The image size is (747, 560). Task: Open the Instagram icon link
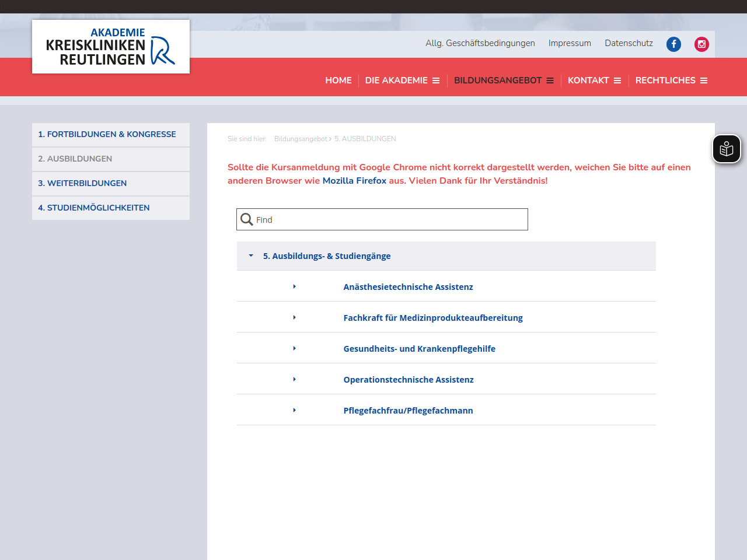coord(701,44)
